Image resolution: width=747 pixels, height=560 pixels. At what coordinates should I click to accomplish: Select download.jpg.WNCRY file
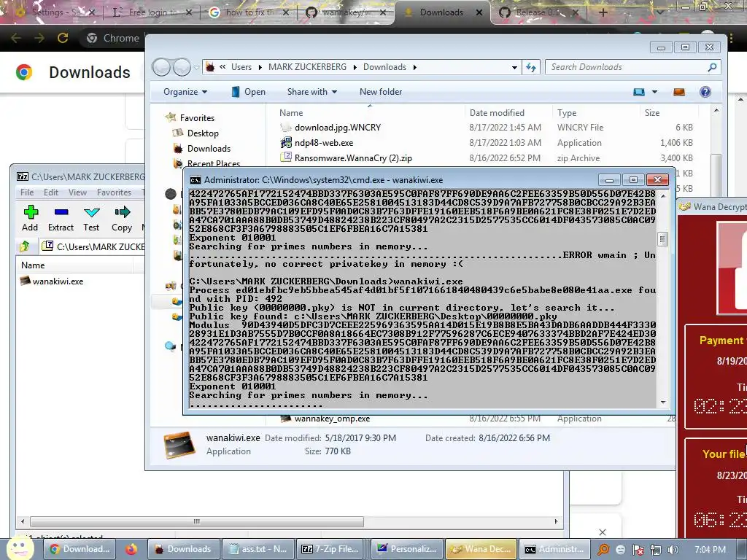pyautogui.click(x=337, y=128)
